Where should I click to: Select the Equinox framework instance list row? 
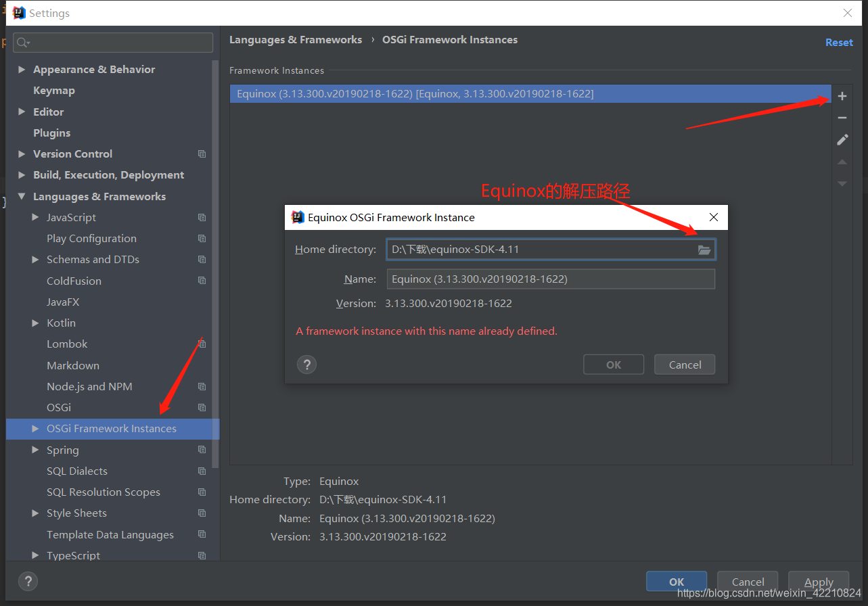530,94
